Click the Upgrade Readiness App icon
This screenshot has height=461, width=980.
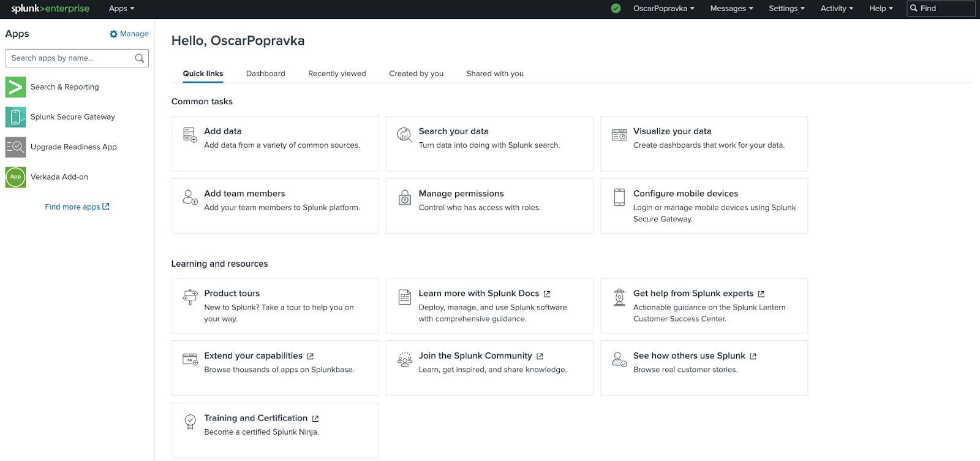click(15, 147)
